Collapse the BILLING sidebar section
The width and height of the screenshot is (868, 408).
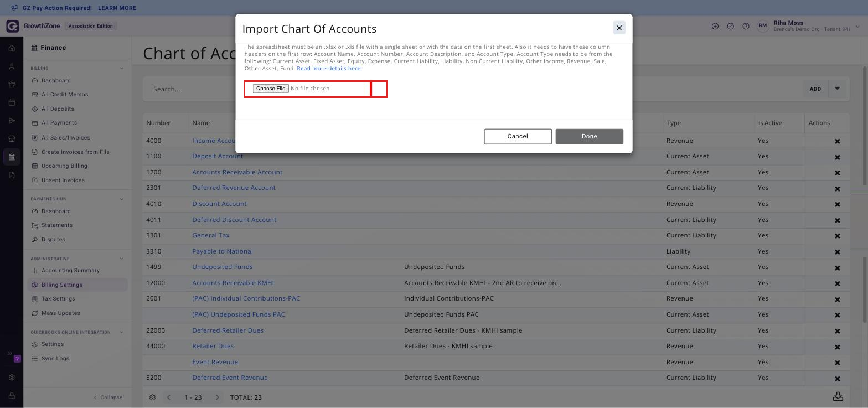tap(122, 69)
